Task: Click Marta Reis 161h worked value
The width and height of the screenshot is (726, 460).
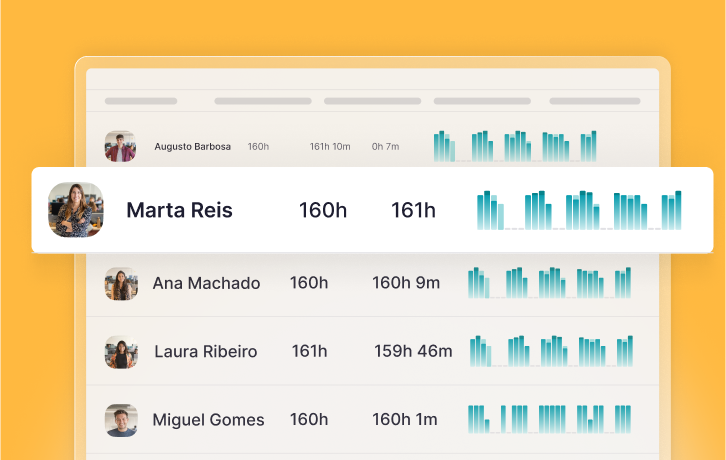Action: [413, 210]
